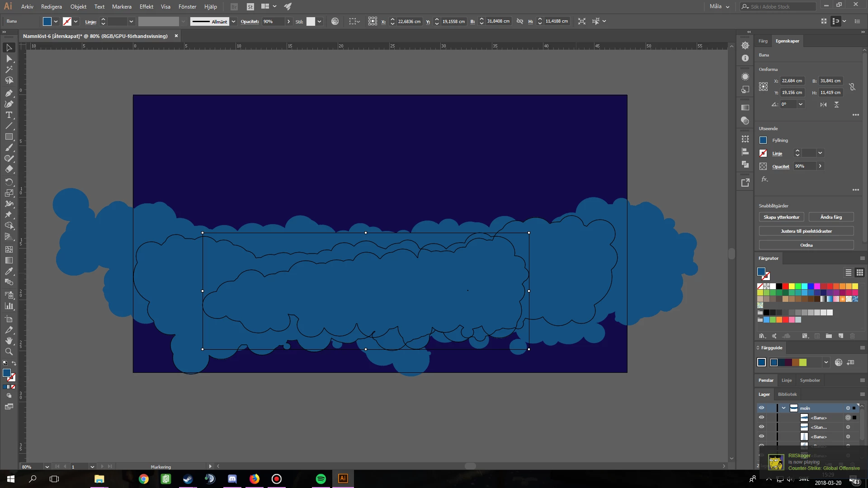The height and width of the screenshot is (488, 868).
Task: Click the Ändra färg button
Action: tap(831, 217)
